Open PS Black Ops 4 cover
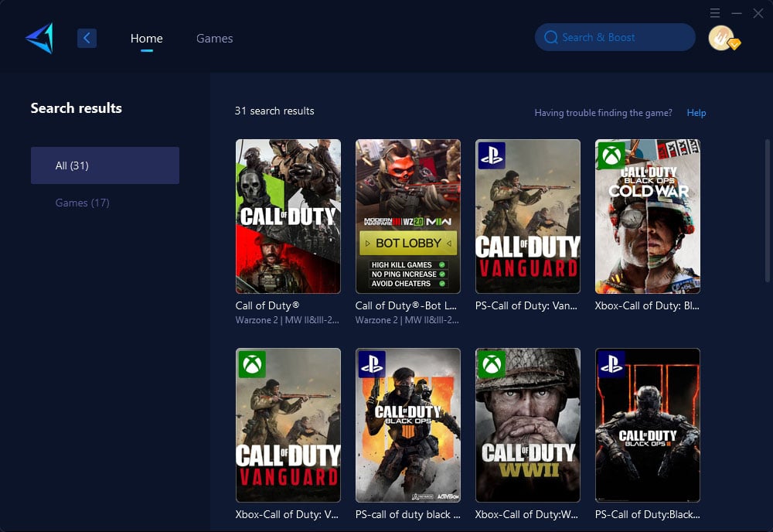Screen dimensions: 773x532 407,425
